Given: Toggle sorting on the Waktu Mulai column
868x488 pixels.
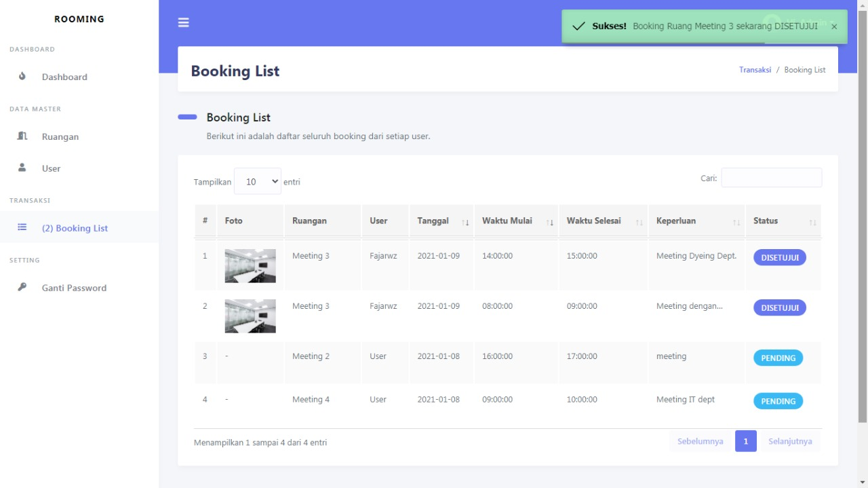Looking at the screenshot, I should click(x=548, y=223).
